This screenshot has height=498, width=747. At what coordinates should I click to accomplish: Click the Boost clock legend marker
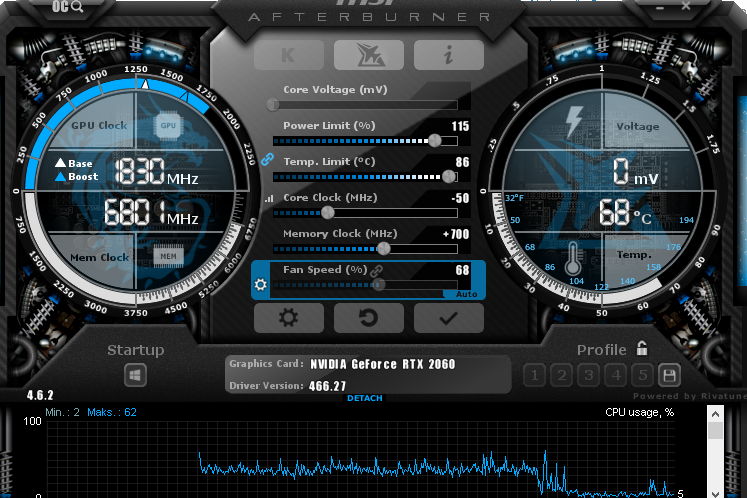click(60, 177)
